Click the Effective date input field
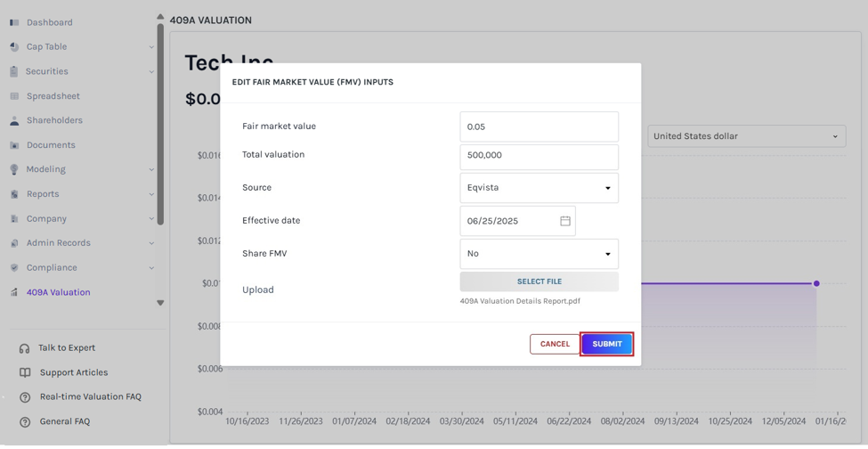 coord(517,221)
